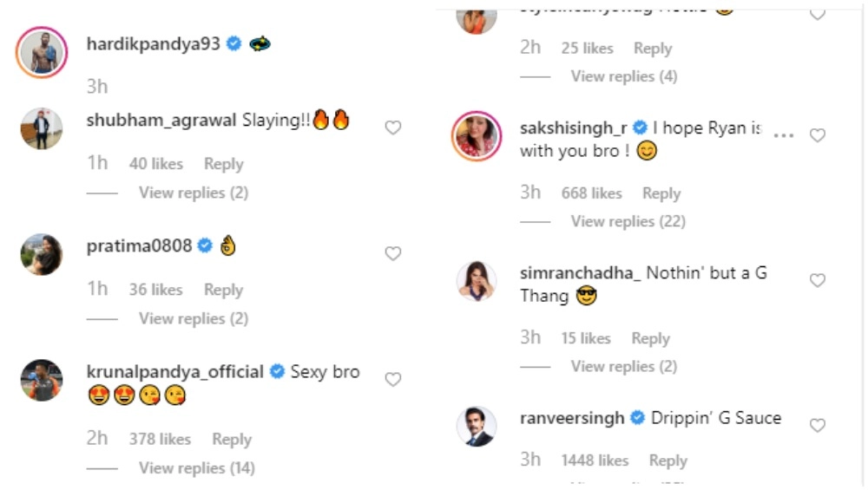Open hardikpandya93 username link

pos(154,43)
